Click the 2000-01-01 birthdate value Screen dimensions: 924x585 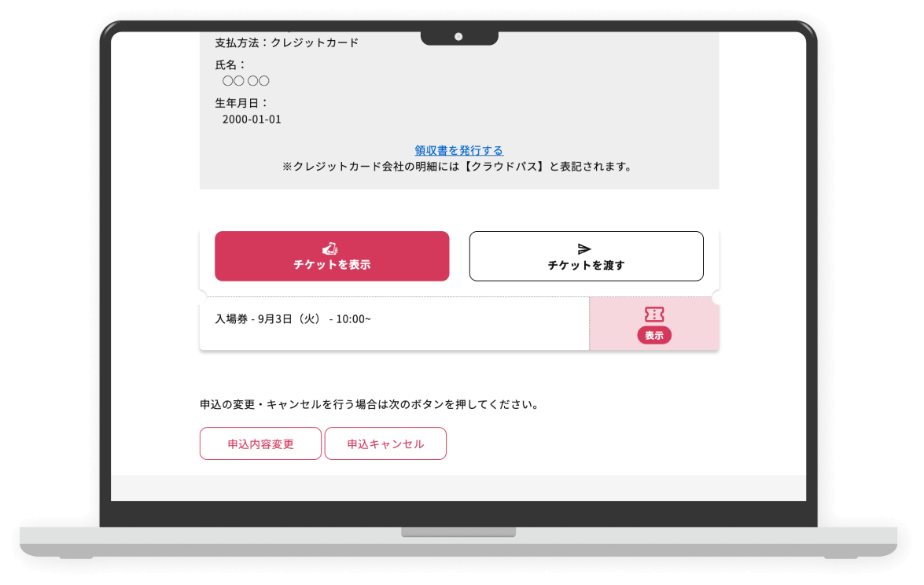point(252,119)
